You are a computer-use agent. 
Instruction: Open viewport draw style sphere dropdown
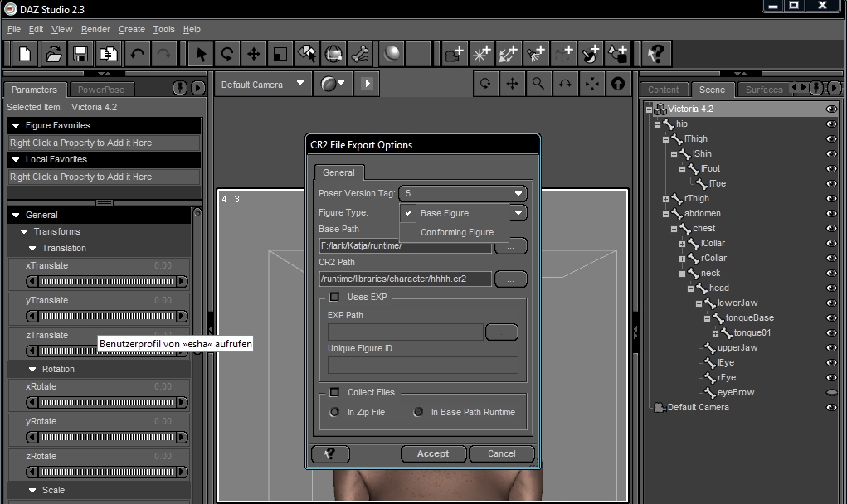coord(332,84)
